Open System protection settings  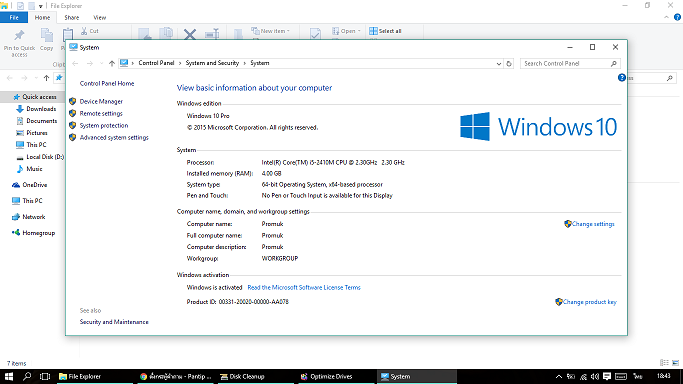(x=104, y=125)
